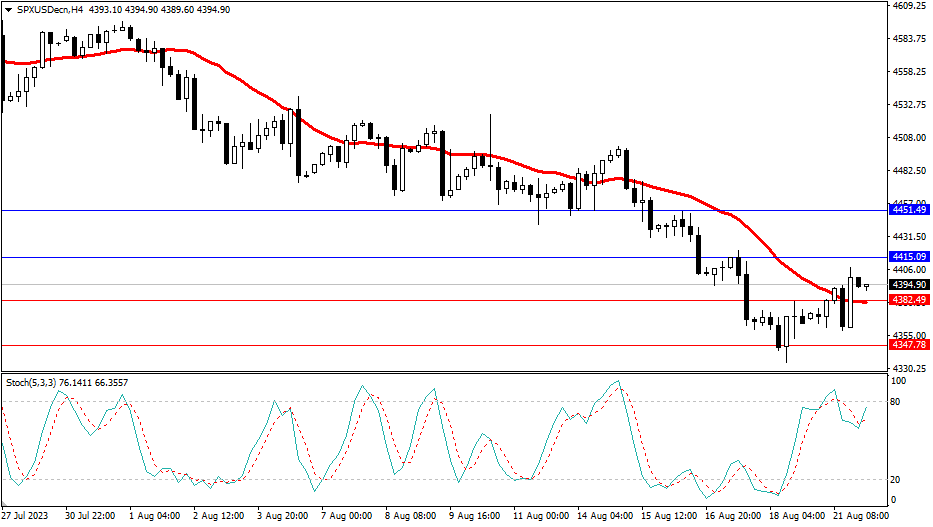Click the current price 4394.90 label
The image size is (933, 527).
click(909, 285)
